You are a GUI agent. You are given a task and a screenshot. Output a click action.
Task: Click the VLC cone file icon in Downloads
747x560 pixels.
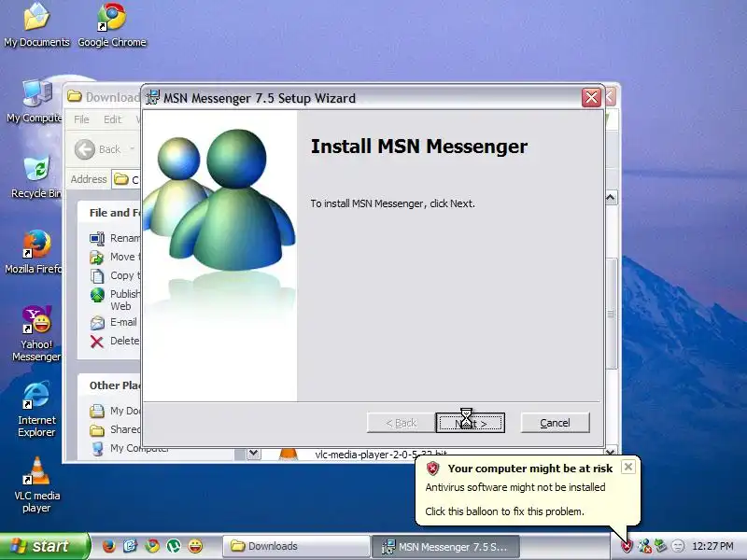pyautogui.click(x=288, y=454)
